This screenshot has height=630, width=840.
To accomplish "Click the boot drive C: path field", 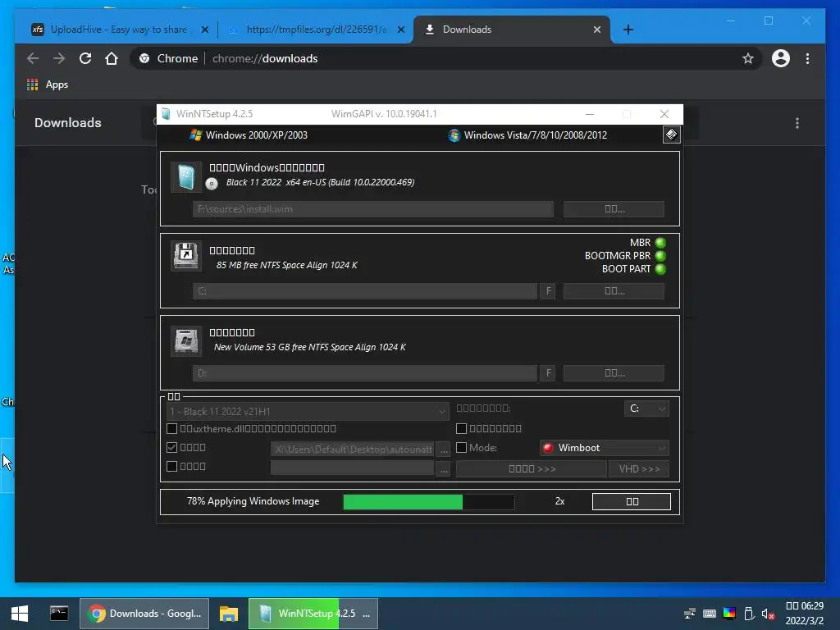I will pos(365,291).
